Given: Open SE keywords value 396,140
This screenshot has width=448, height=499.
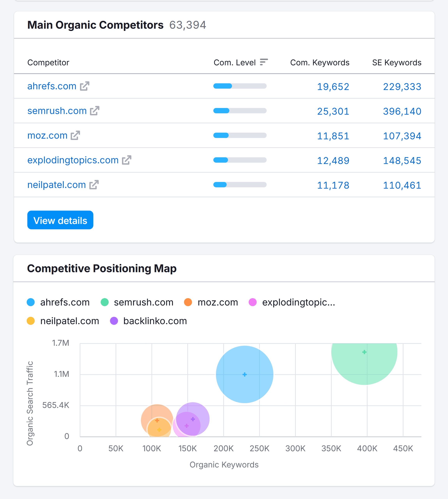Looking at the screenshot, I should point(402,111).
